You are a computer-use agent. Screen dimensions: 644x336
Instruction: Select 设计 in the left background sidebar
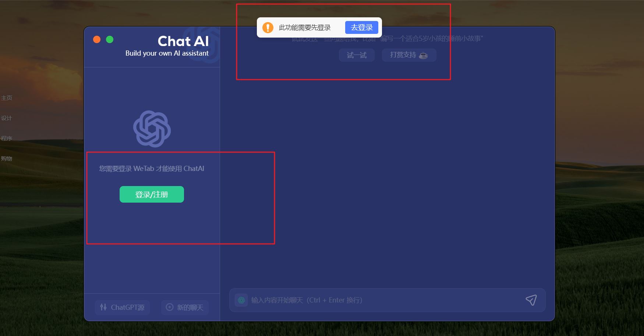click(x=7, y=118)
